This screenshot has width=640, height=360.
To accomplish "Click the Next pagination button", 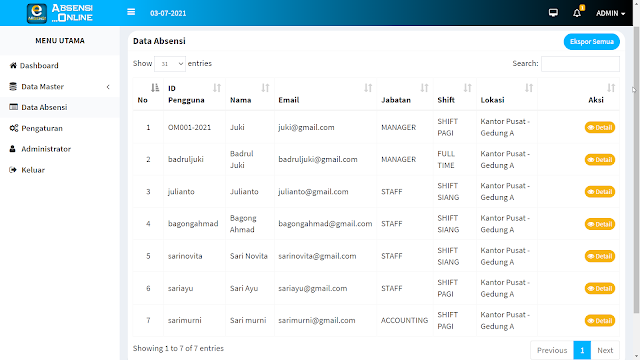I will point(605,350).
